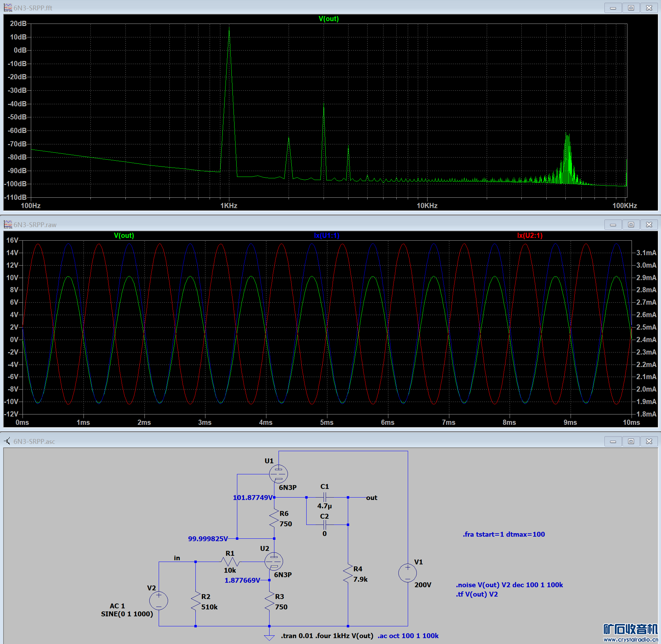This screenshot has width=661, height=644.
Task: Click the 6N3-SRPP.asc window title
Action: pyautogui.click(x=34, y=441)
